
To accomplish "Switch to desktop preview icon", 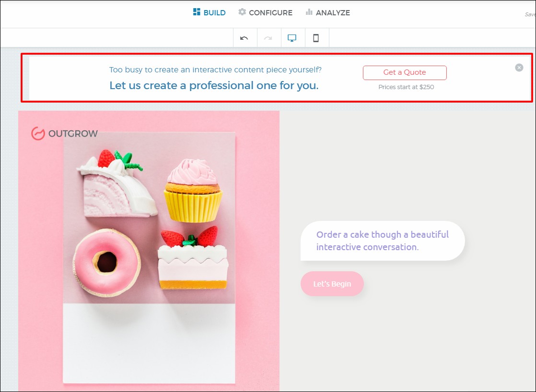I will pyautogui.click(x=292, y=38).
